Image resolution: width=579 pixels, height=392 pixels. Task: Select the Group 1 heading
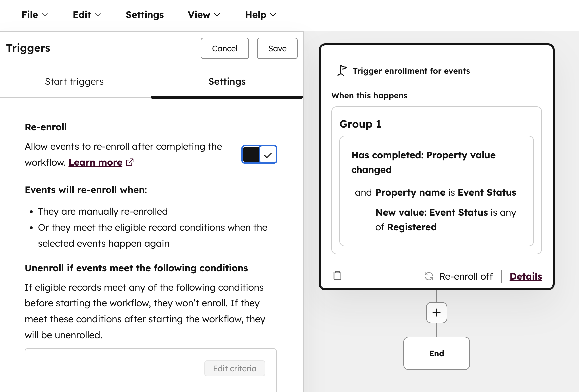click(360, 124)
